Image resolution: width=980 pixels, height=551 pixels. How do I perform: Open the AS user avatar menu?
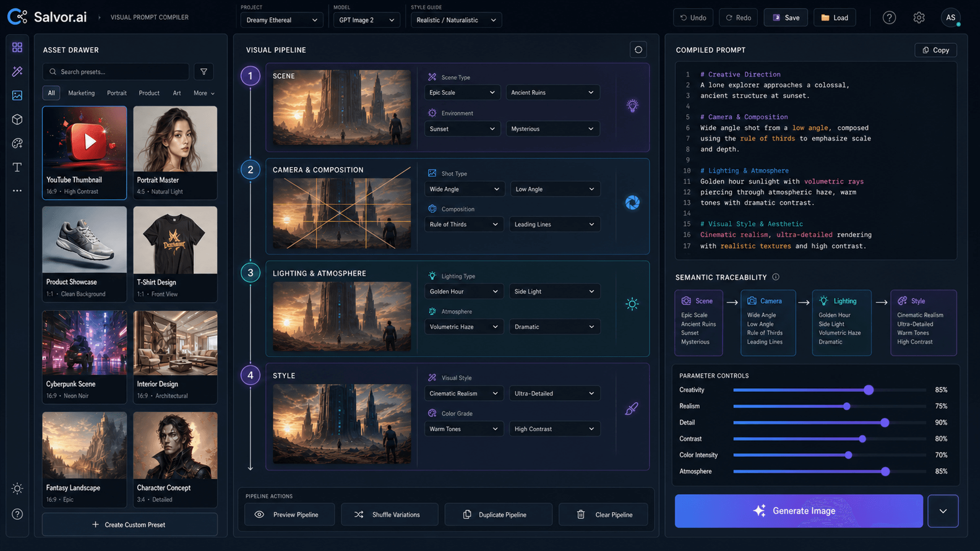951,18
